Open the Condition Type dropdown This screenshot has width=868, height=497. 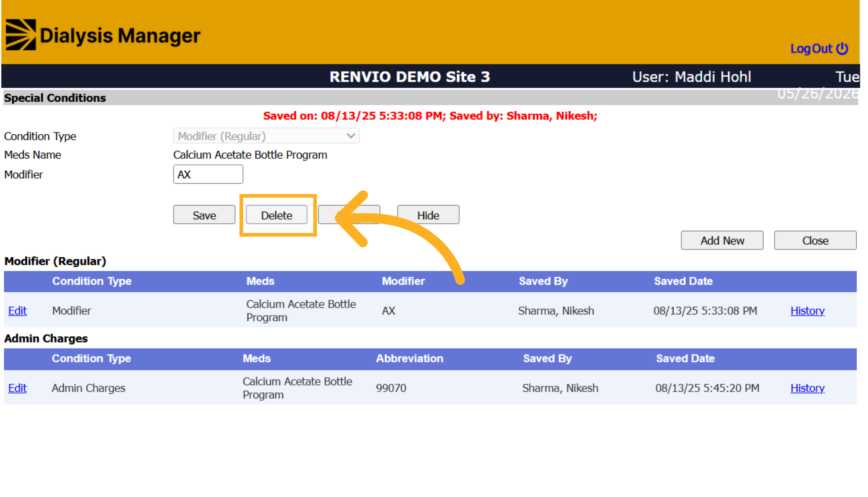point(266,136)
